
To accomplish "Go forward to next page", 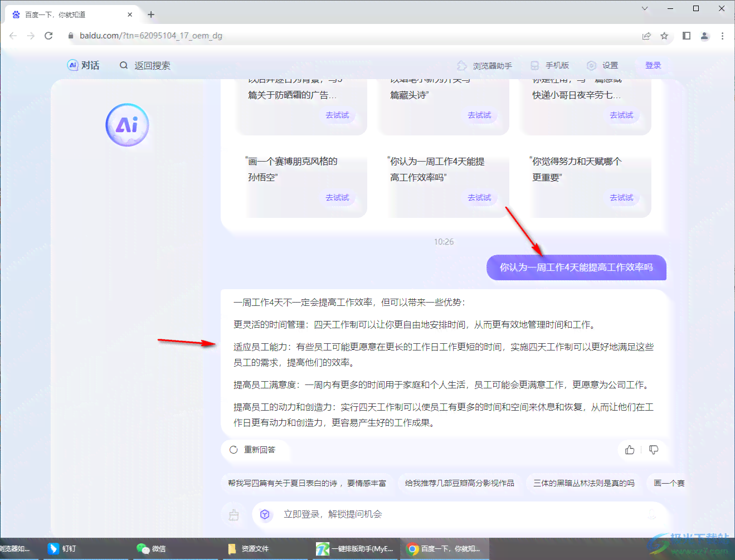I will (x=31, y=36).
